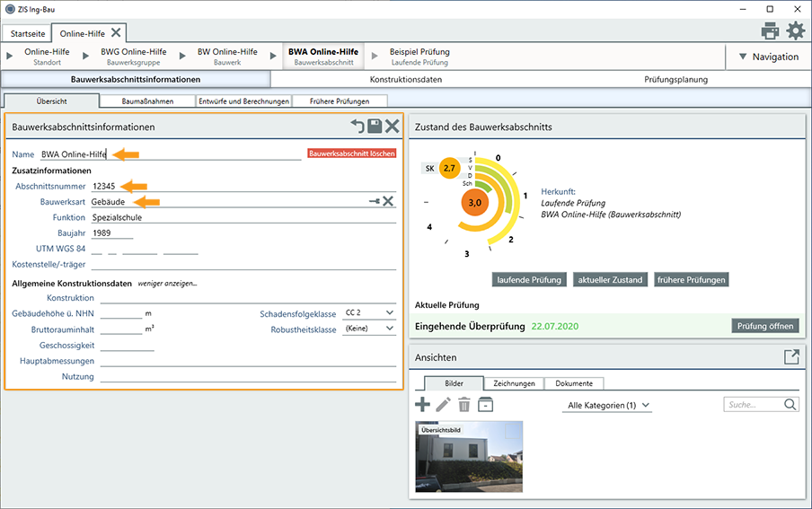
Task: Click red Bauwerksabschnitt löschen button
Action: tap(351, 154)
